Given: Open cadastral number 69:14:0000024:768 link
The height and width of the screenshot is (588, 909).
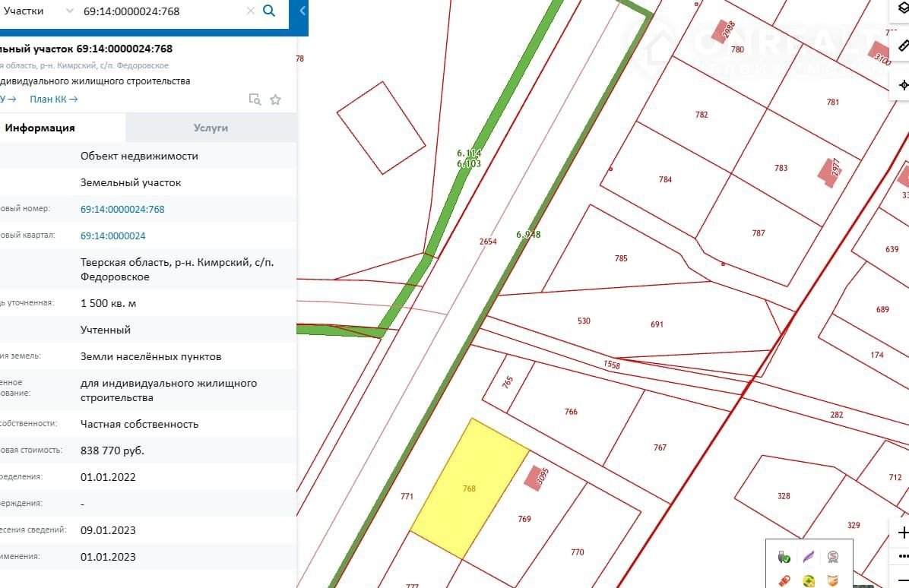Looking at the screenshot, I should [x=122, y=209].
